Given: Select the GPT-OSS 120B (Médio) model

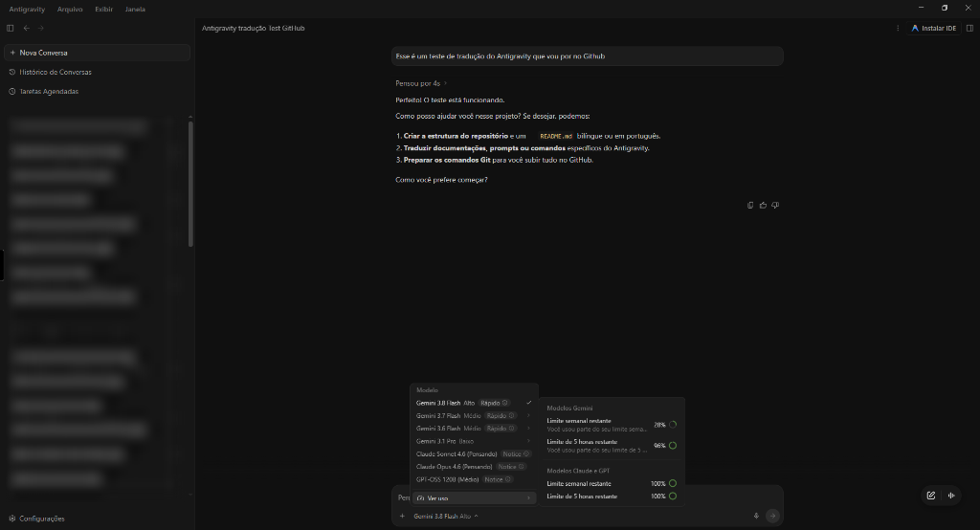Looking at the screenshot, I should coord(474,480).
